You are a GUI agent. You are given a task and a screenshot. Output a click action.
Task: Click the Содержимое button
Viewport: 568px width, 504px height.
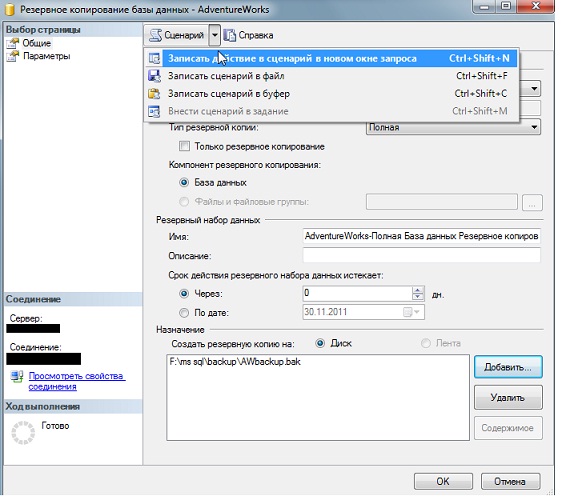[x=508, y=428]
